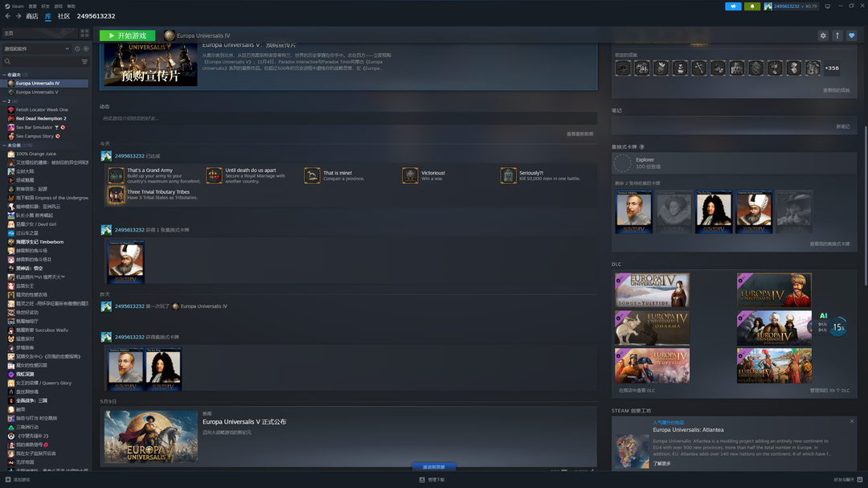Click the +356 more achievements tile
The width and height of the screenshot is (868, 488).
832,68
